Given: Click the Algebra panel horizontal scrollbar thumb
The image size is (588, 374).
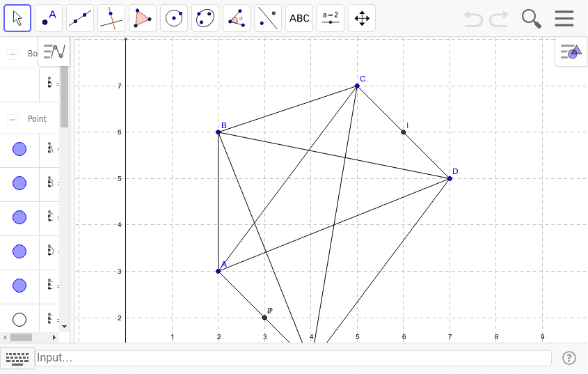Looking at the screenshot, I should [x=21, y=337].
